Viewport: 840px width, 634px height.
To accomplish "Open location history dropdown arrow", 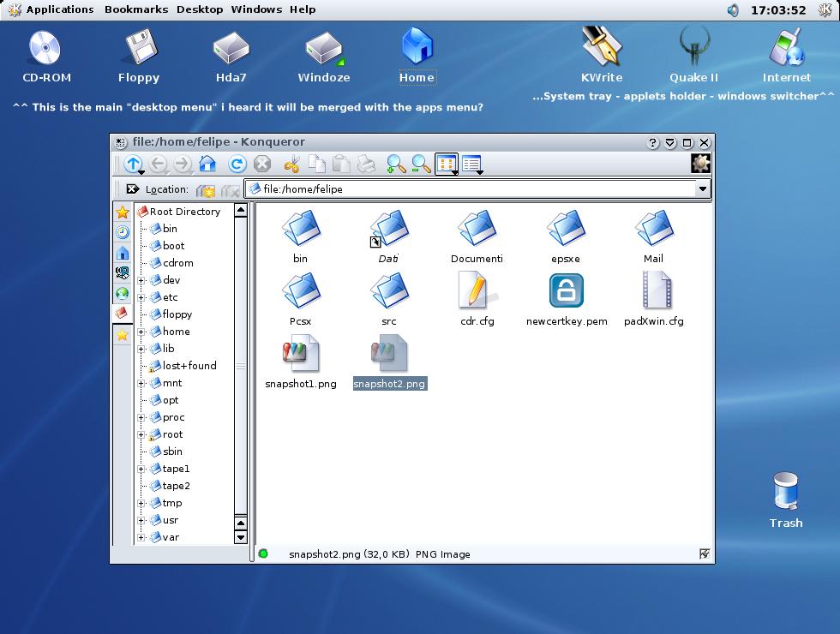I will pos(702,188).
